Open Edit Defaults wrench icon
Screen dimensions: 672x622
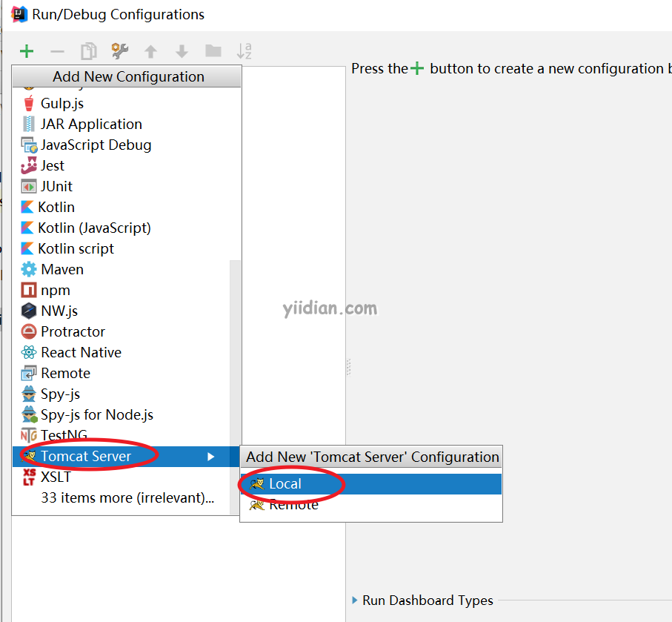[119, 50]
